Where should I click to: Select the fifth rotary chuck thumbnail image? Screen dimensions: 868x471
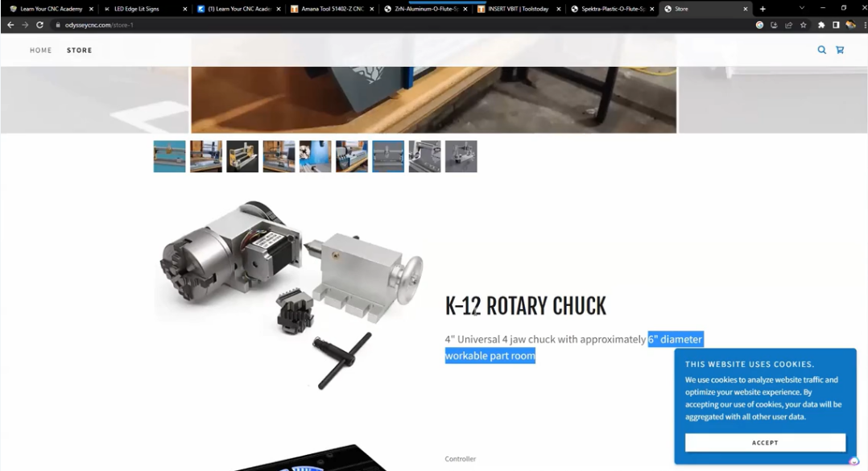pyautogui.click(x=315, y=156)
